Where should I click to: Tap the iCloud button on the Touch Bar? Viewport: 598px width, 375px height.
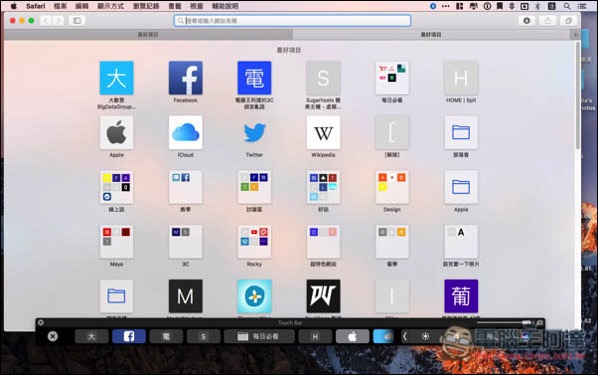point(383,336)
